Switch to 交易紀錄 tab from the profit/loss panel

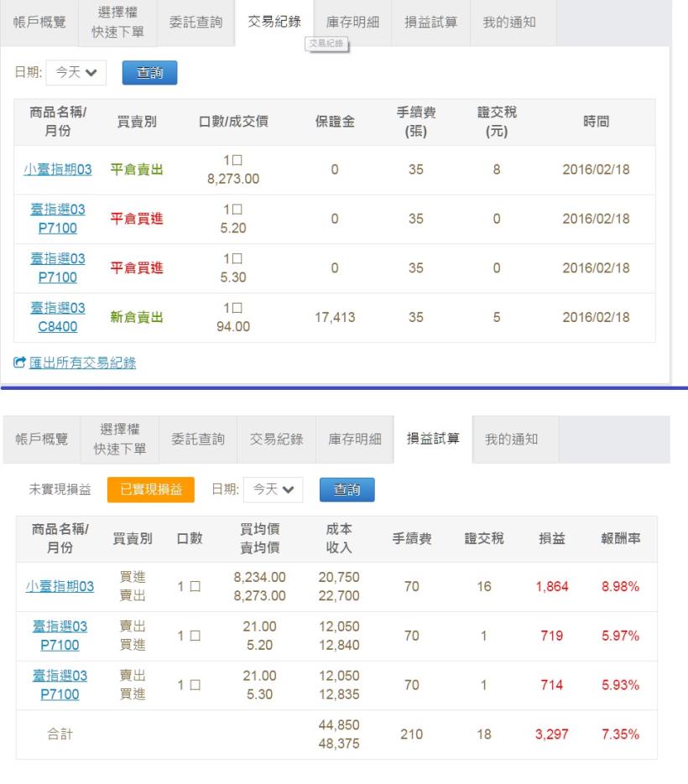pyautogui.click(x=276, y=439)
